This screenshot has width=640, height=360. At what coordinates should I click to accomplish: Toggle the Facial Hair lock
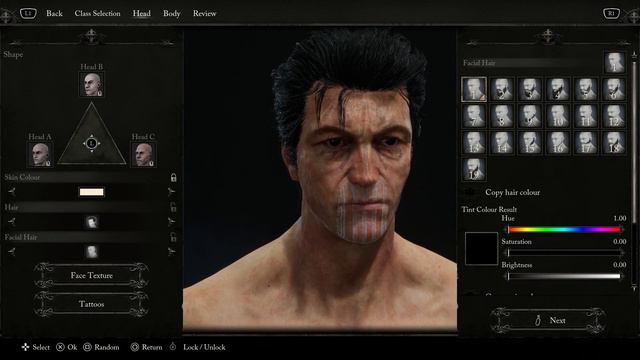coord(173,237)
